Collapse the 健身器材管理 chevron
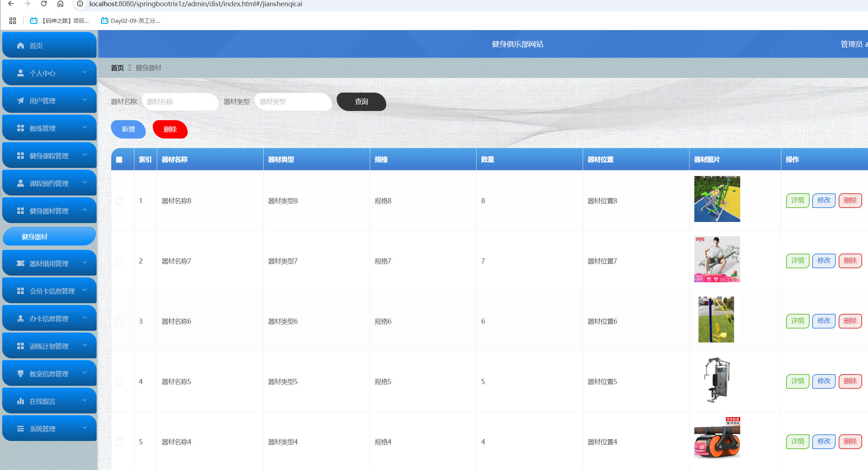 point(84,210)
